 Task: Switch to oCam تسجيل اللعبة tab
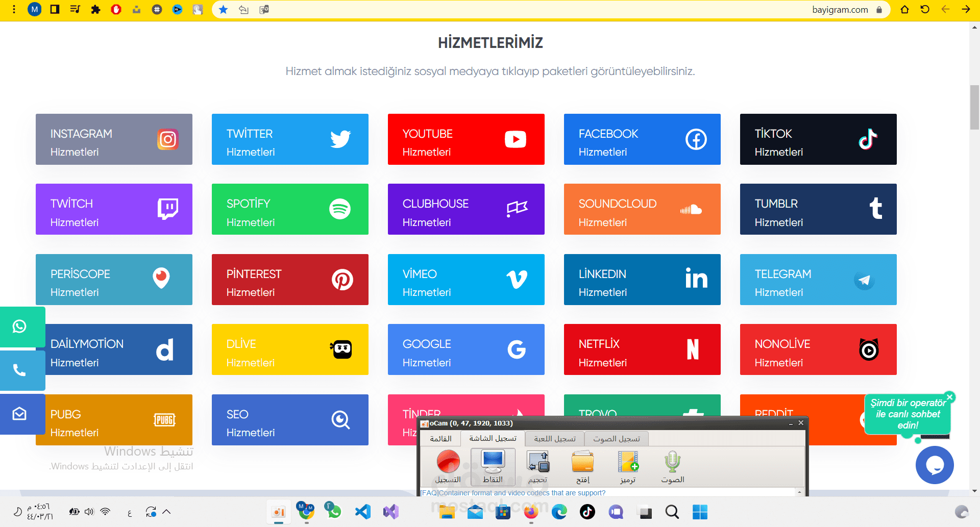click(555, 439)
